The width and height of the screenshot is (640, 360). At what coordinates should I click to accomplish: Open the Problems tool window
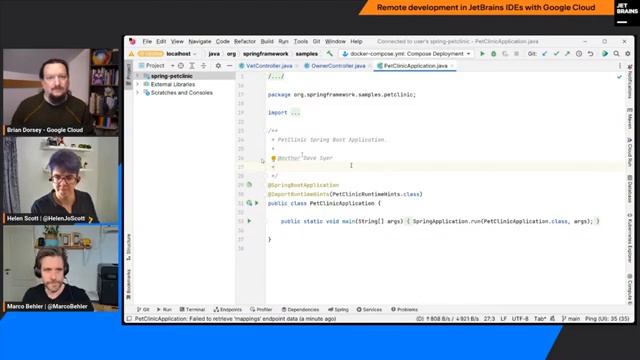(x=404, y=310)
